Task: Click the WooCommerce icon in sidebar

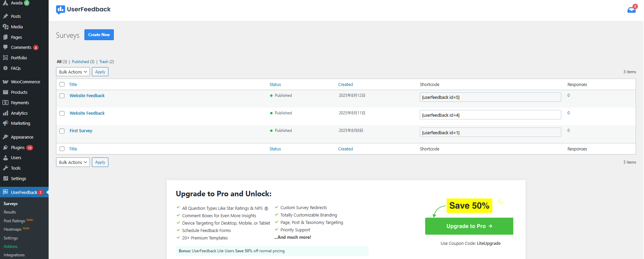Action: (x=5, y=82)
